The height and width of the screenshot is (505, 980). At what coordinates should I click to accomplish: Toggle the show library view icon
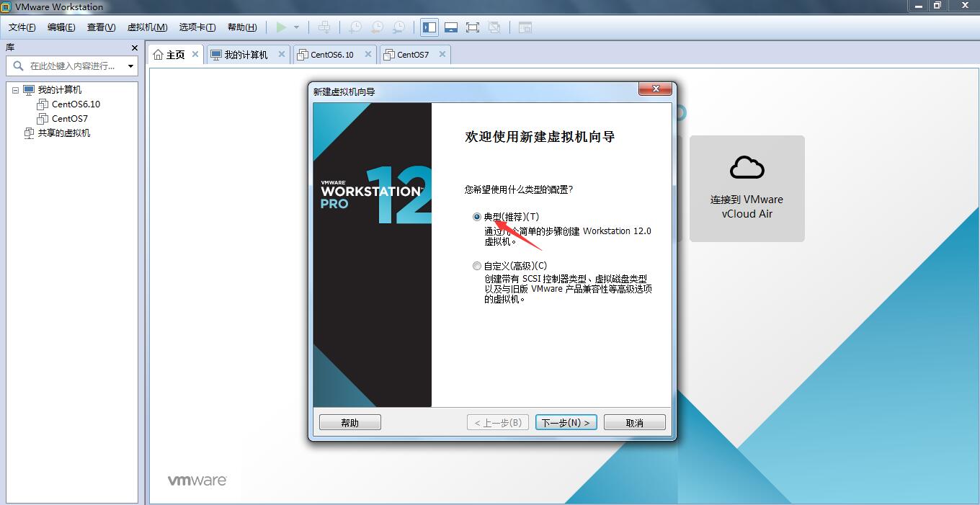pos(429,27)
